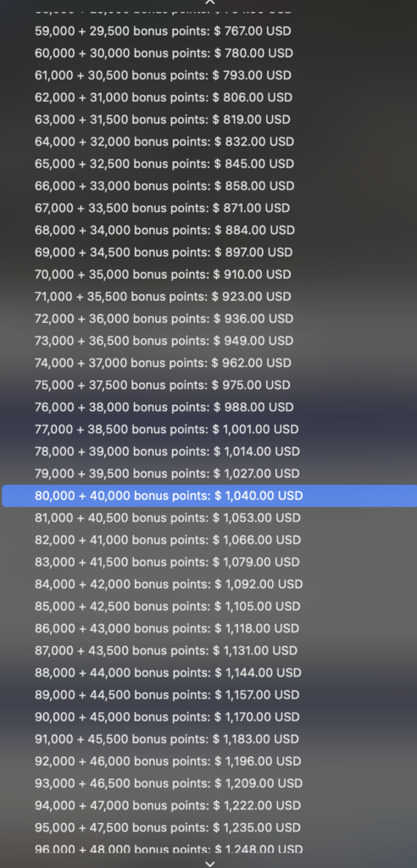Choose 85,000 + 42,500 bonus points

209,607
